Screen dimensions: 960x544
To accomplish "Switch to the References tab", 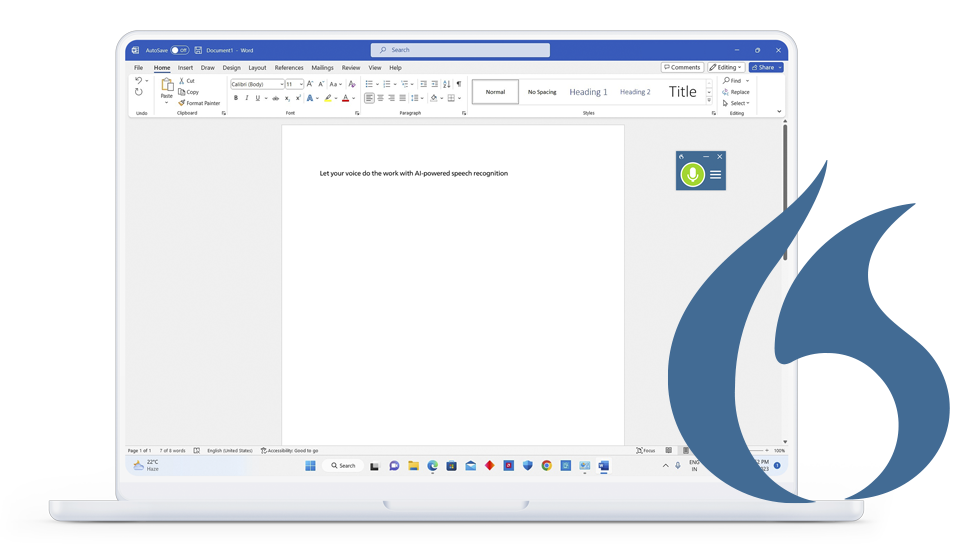I will [289, 68].
